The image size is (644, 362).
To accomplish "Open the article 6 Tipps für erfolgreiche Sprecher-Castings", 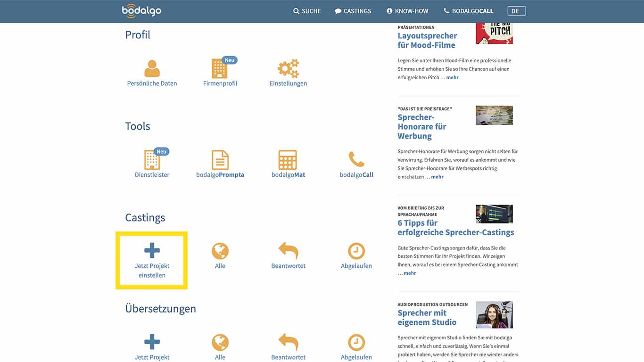I will coord(455,228).
